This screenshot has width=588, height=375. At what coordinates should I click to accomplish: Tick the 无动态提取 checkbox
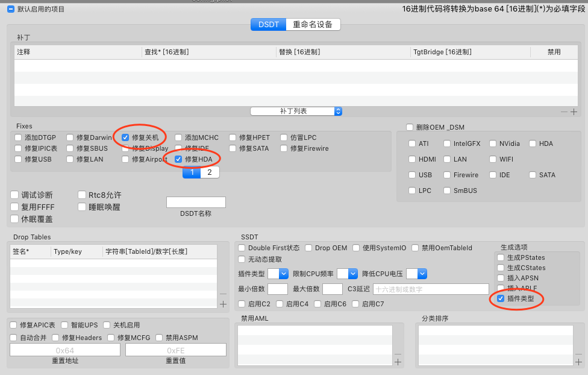pyautogui.click(x=242, y=259)
